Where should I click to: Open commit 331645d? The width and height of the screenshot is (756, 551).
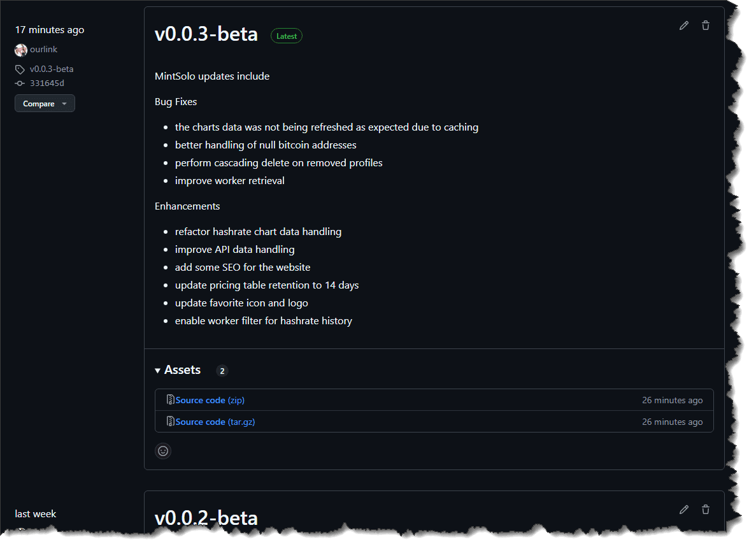click(x=46, y=83)
